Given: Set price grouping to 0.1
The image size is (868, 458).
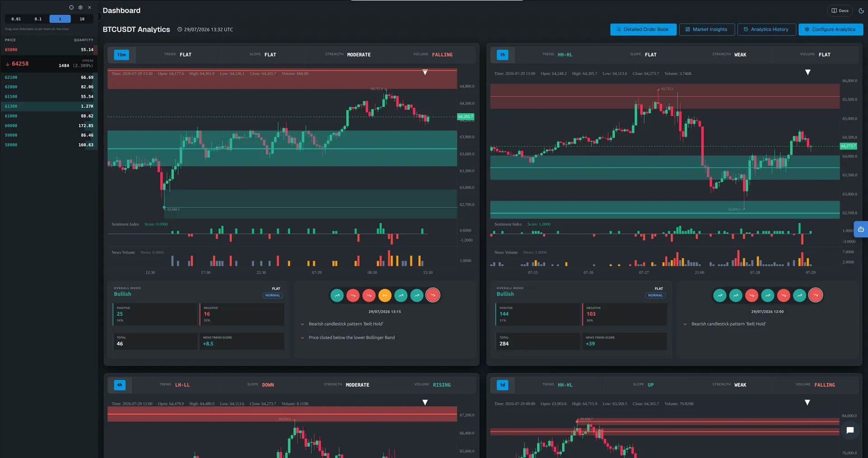Looking at the screenshot, I should coord(38,19).
